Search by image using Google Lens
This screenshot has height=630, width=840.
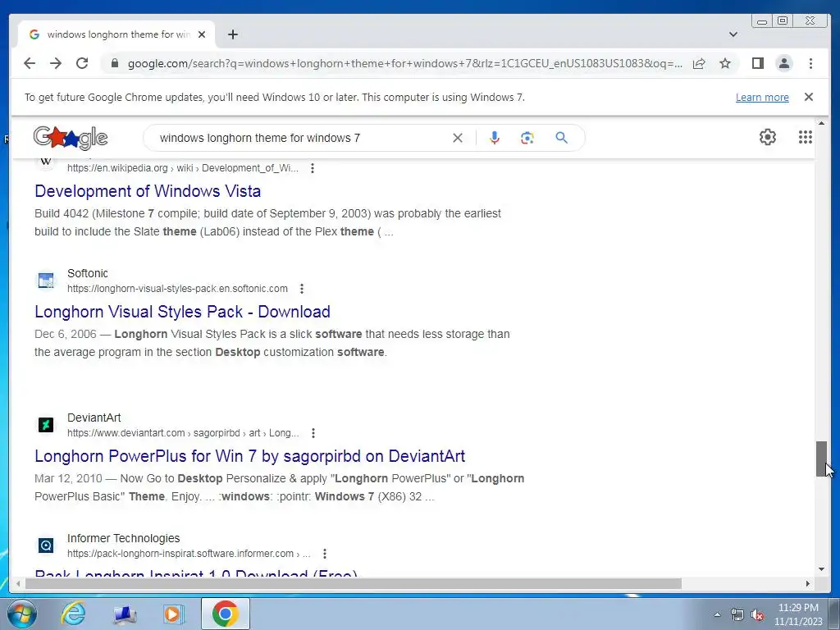[x=527, y=138]
